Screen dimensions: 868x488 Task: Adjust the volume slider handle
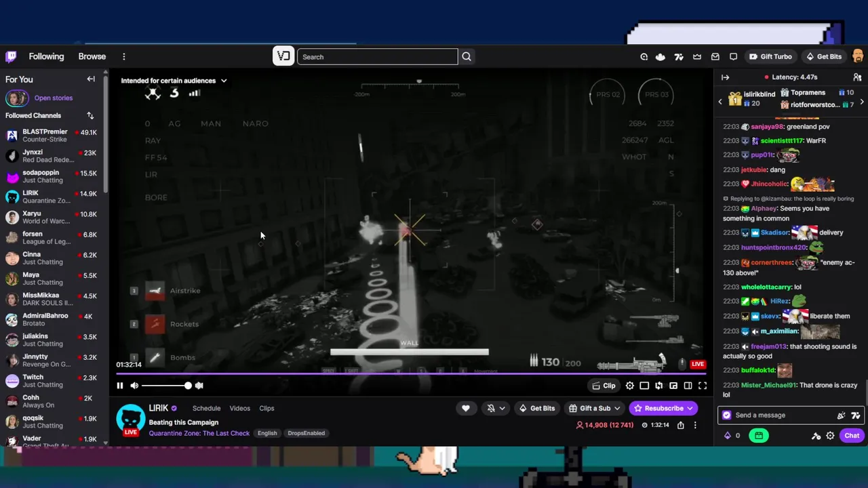point(188,386)
